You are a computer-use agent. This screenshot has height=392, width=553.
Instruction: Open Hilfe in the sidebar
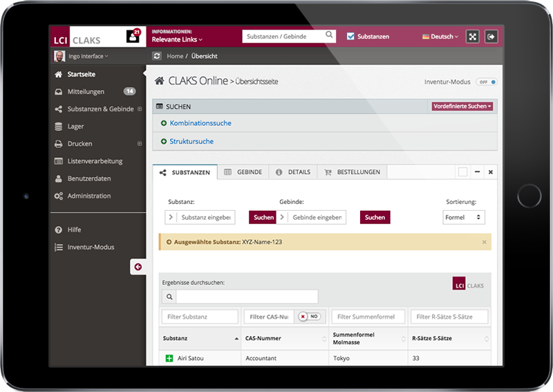[74, 230]
